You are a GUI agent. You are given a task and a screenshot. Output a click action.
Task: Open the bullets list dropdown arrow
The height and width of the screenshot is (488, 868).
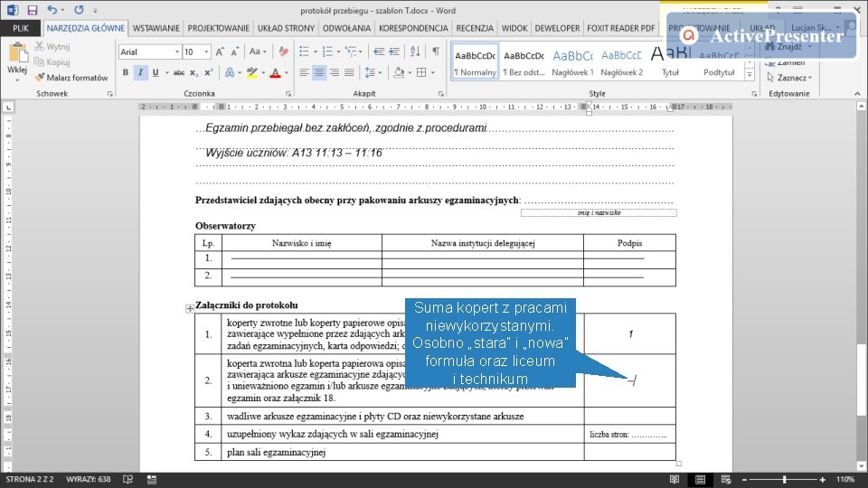pyautogui.click(x=316, y=52)
